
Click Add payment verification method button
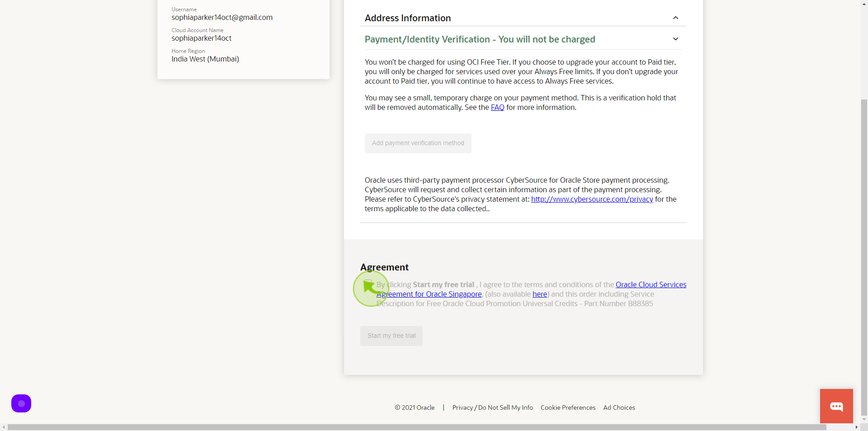[418, 143]
